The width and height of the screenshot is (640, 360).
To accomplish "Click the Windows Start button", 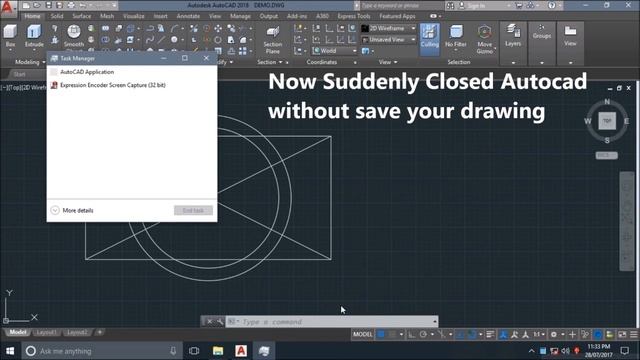I will click(10, 351).
